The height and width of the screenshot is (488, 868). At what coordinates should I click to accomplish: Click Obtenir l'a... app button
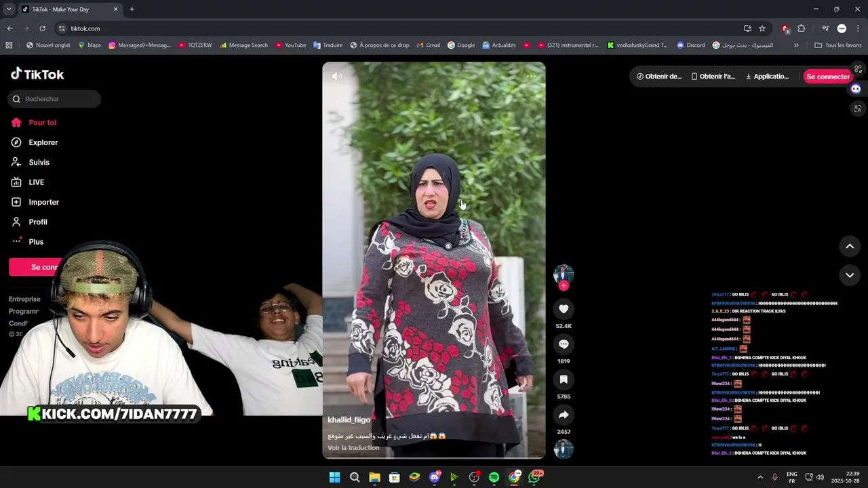(713, 77)
